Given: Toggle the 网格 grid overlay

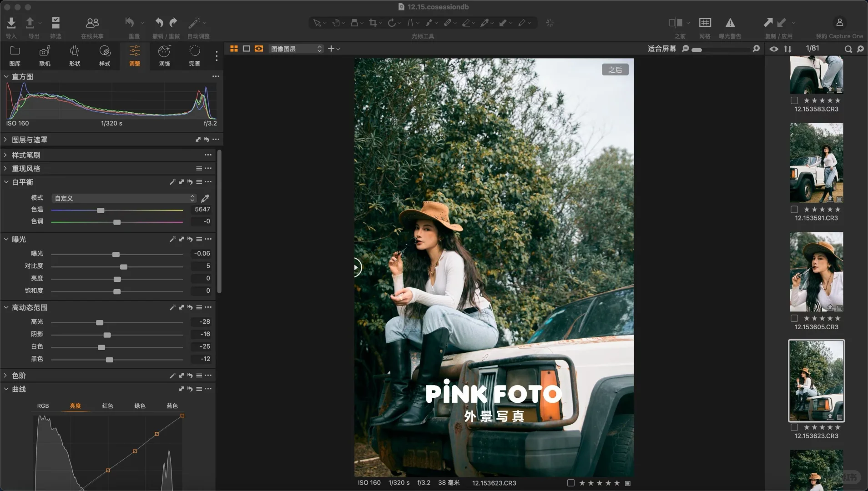Looking at the screenshot, I should (705, 22).
